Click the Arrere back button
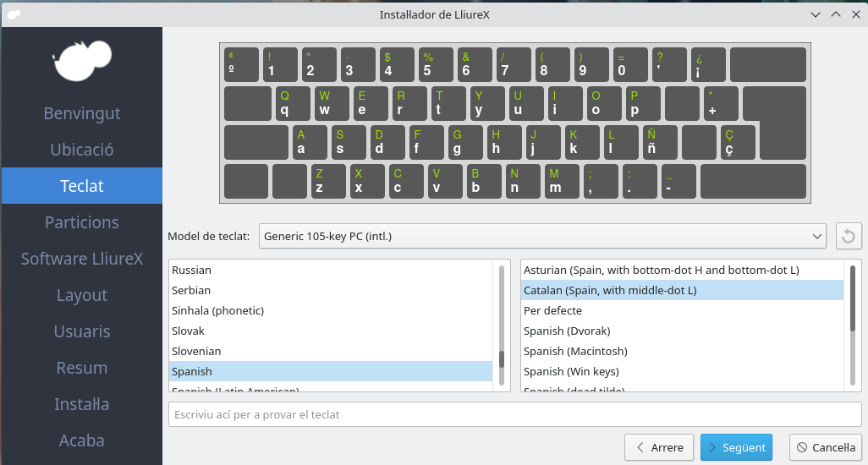Viewport: 868px width, 465px height. click(x=659, y=447)
